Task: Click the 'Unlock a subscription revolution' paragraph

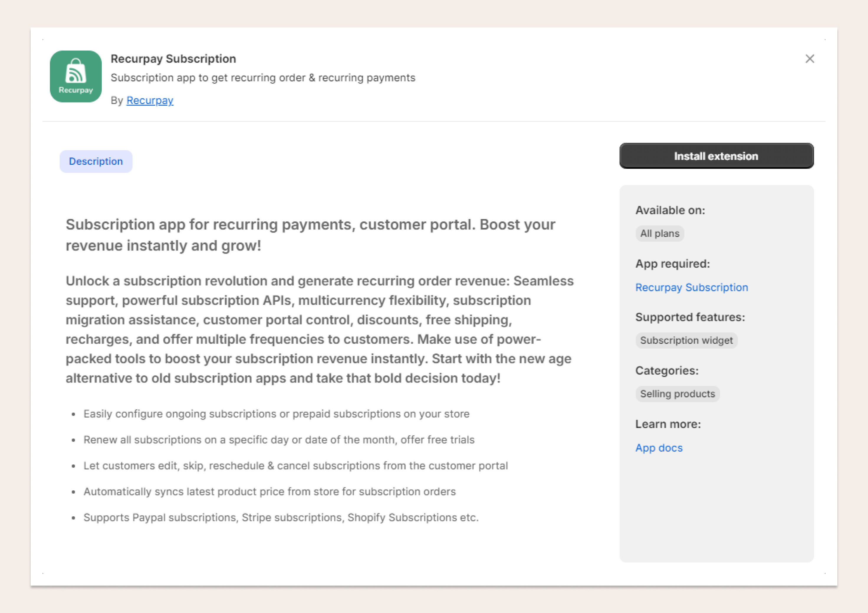Action: coord(319,329)
